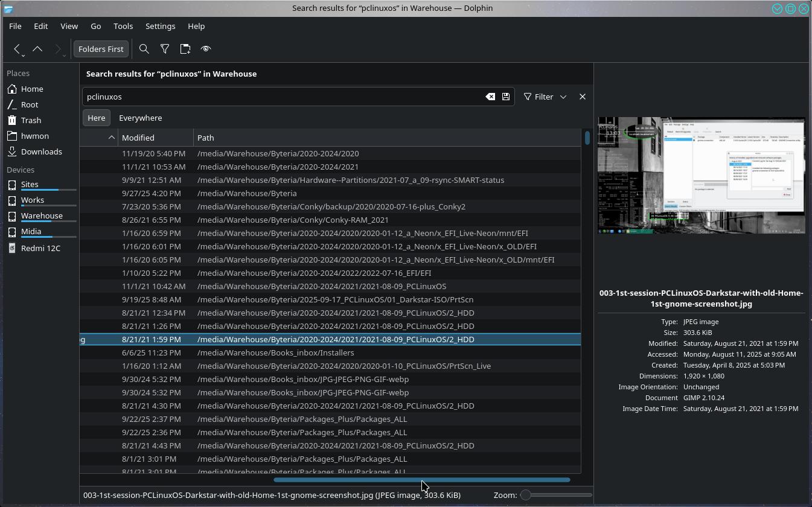The height and width of the screenshot is (507, 812).
Task: Go up to parent folder
Action: 37,49
